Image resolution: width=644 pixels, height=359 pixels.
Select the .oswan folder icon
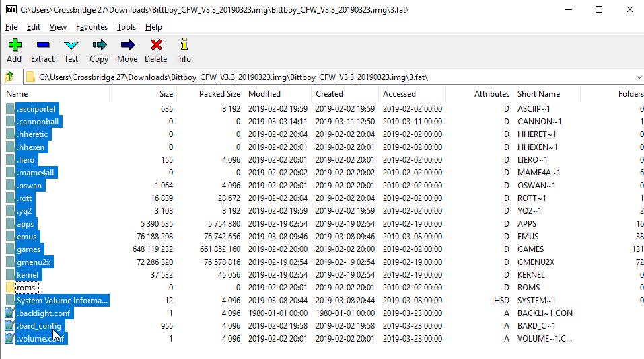(10, 185)
